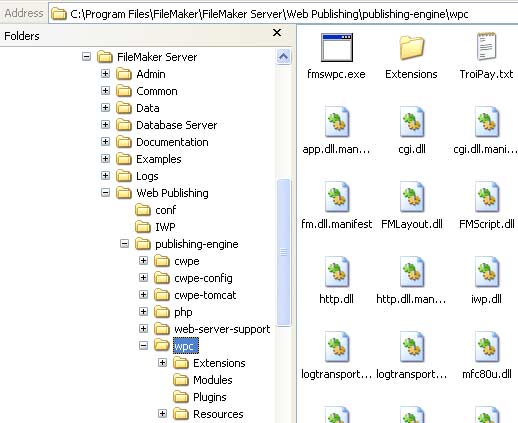Image resolution: width=518 pixels, height=423 pixels.
Task: Open the Extensions folder in file pane
Action: 412,48
